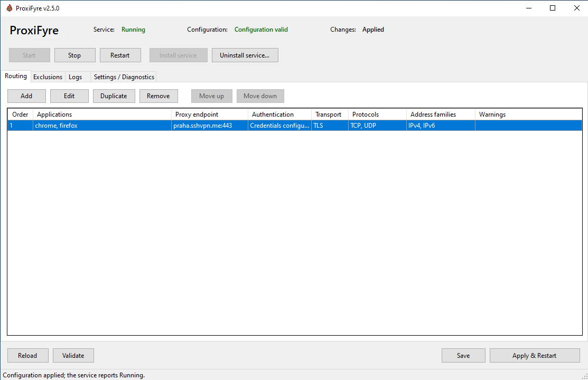588x380 pixels.
Task: Click the Order column header
Action: [x=20, y=115]
